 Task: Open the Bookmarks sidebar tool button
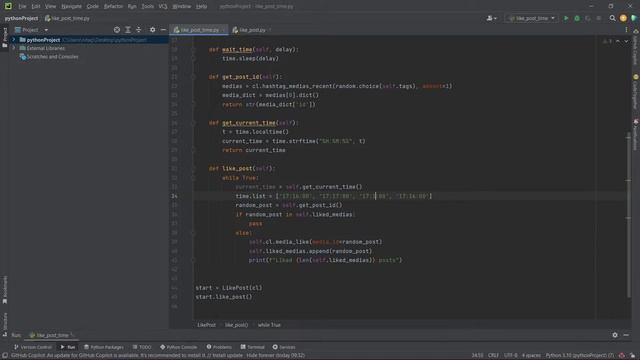pyautogui.click(x=4, y=289)
